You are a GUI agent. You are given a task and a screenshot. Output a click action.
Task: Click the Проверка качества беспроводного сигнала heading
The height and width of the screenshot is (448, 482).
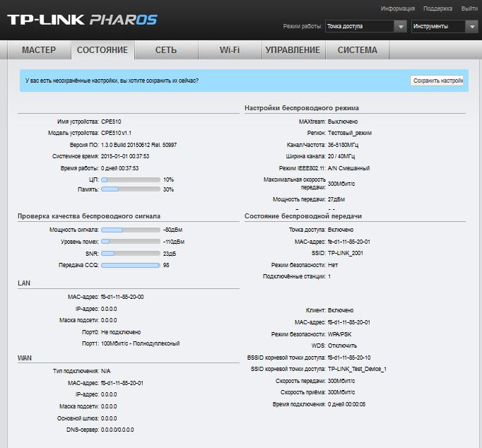click(x=89, y=216)
